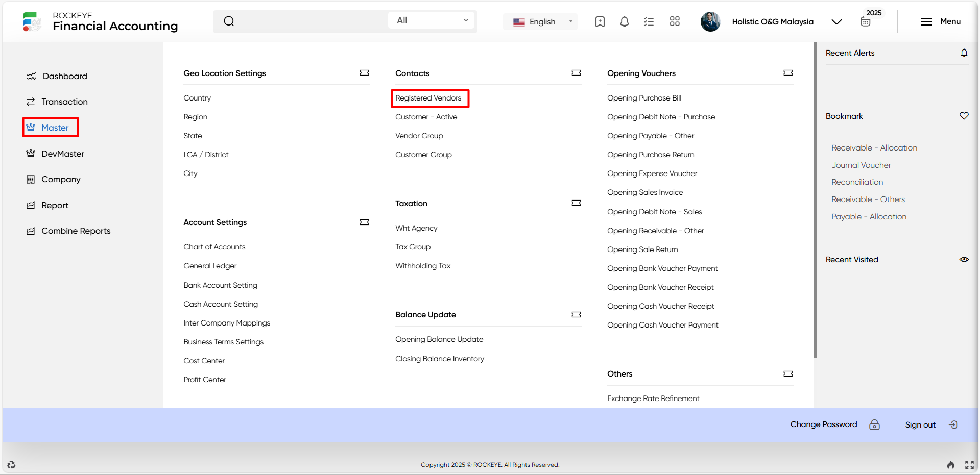
Task: Open the Registered Vendors link
Action: [428, 98]
